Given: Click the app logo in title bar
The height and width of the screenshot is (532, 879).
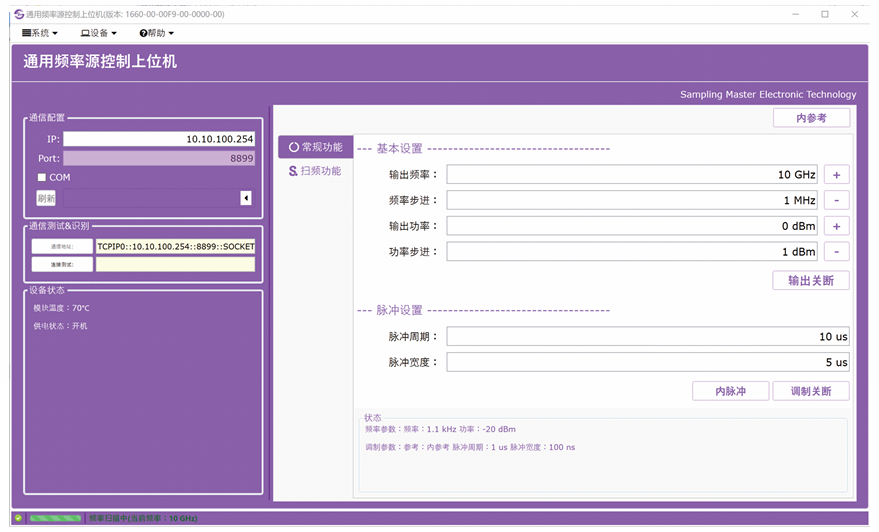Looking at the screenshot, I should pos(18,14).
